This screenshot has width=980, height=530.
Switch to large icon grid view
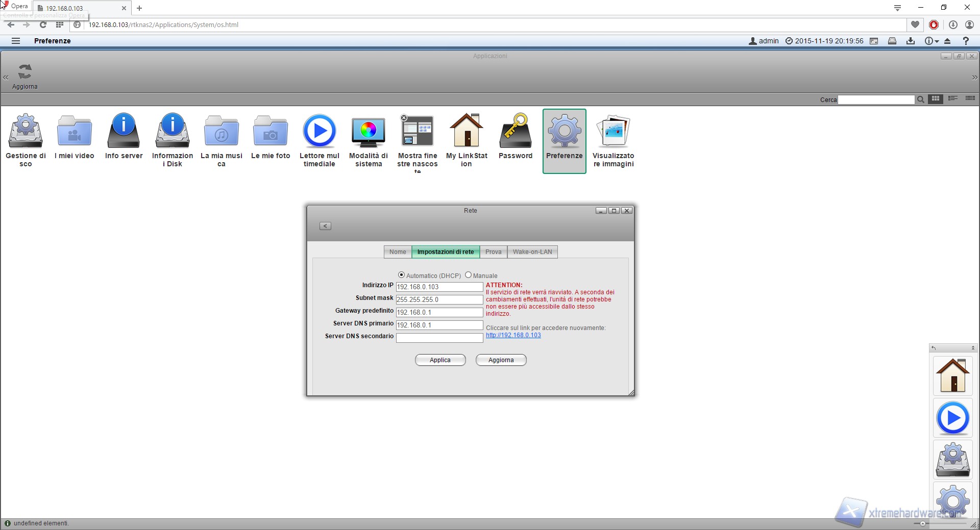(936, 99)
